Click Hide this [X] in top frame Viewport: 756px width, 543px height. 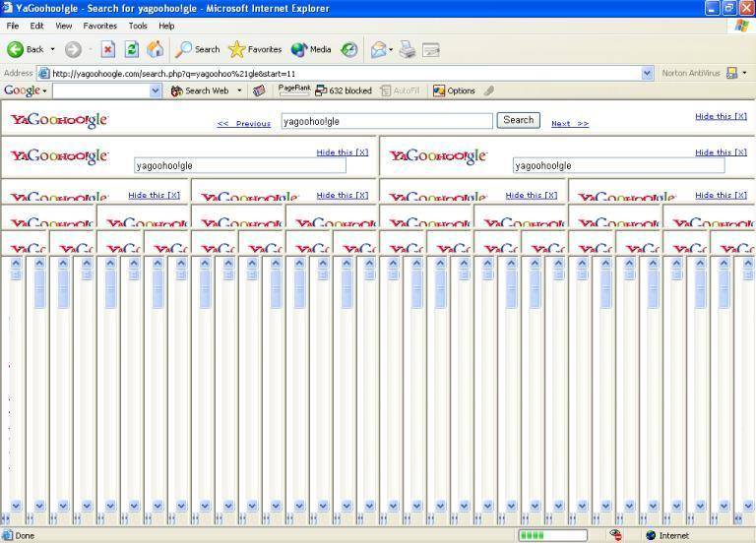[x=721, y=116]
